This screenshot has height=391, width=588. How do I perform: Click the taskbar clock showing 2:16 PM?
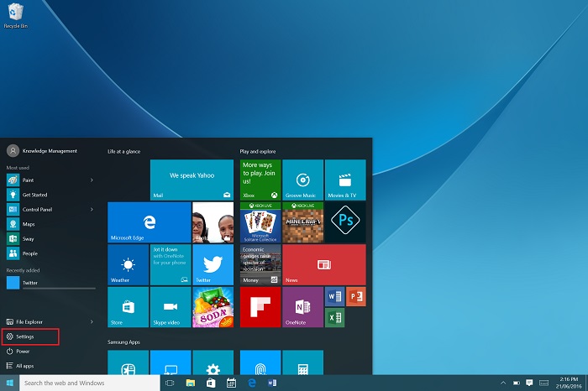[x=569, y=383]
